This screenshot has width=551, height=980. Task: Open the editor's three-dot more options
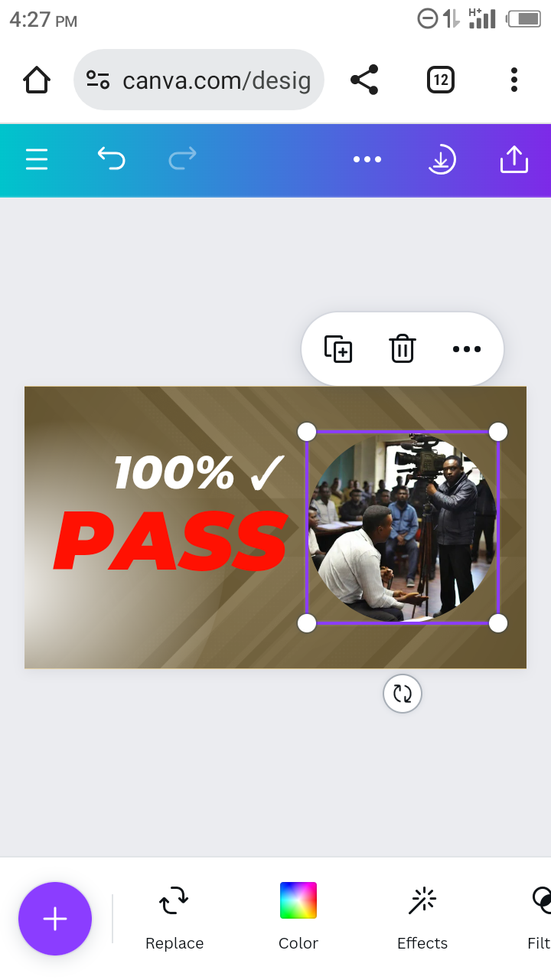coord(367,159)
